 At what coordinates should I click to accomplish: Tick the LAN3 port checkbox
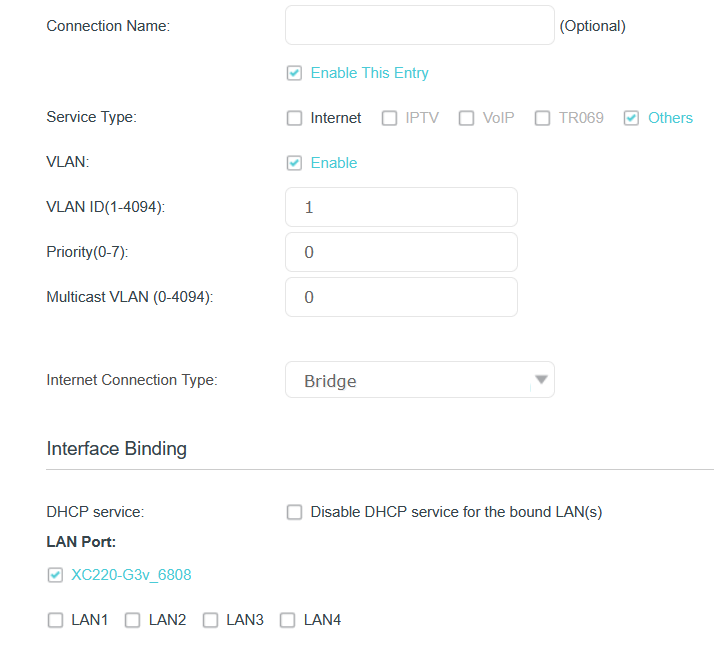(210, 621)
